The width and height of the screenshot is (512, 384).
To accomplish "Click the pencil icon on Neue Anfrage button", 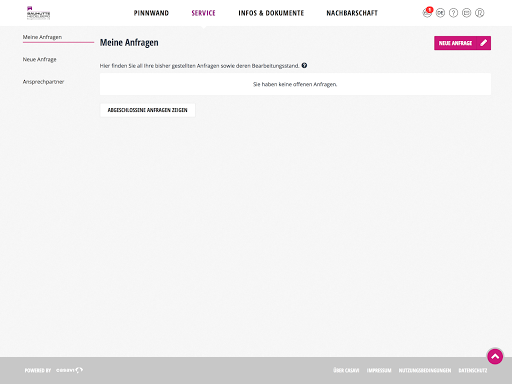I will click(x=484, y=43).
